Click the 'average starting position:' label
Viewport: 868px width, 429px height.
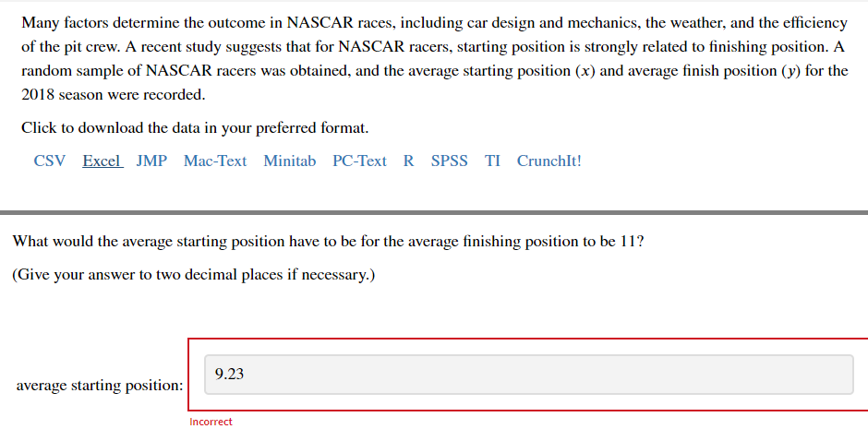coord(100,386)
